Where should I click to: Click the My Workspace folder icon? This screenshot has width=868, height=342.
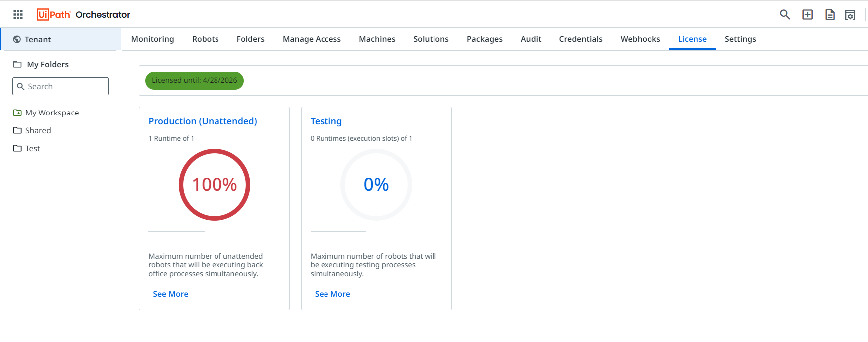[x=17, y=113]
